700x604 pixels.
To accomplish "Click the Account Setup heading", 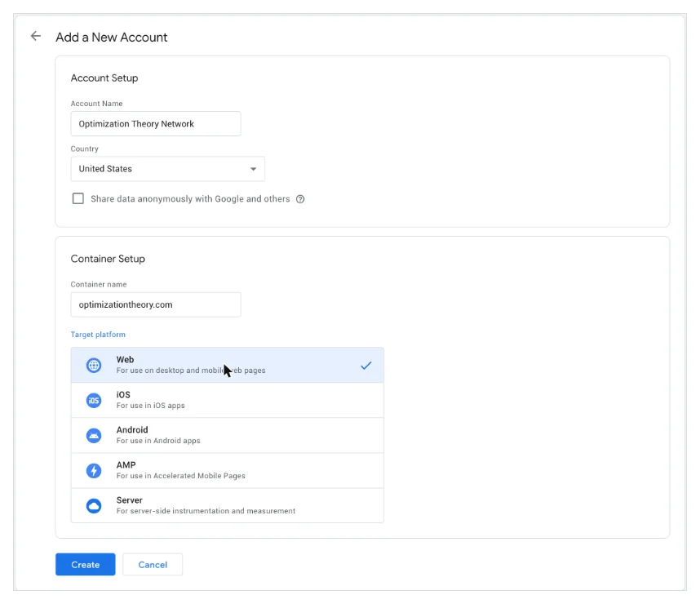I will [x=104, y=78].
